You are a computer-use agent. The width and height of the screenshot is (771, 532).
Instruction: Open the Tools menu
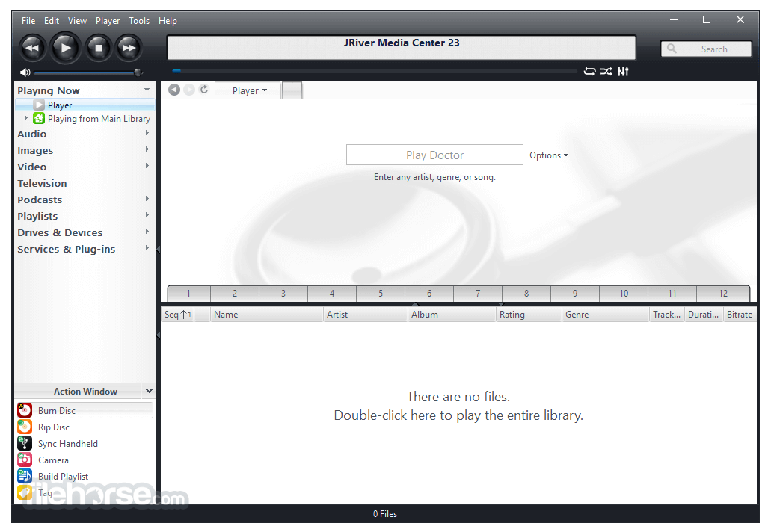click(139, 21)
